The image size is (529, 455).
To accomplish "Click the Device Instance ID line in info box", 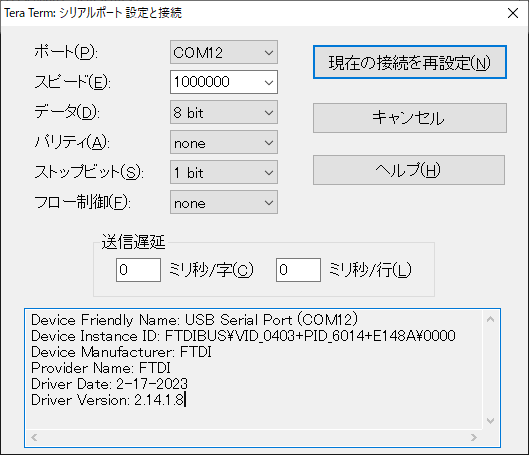I will coord(243,336).
